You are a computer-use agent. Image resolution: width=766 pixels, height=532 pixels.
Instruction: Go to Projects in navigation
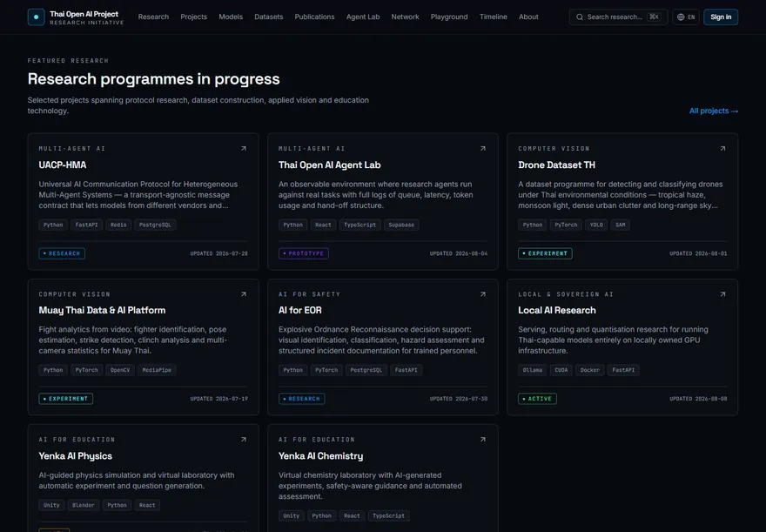(193, 17)
